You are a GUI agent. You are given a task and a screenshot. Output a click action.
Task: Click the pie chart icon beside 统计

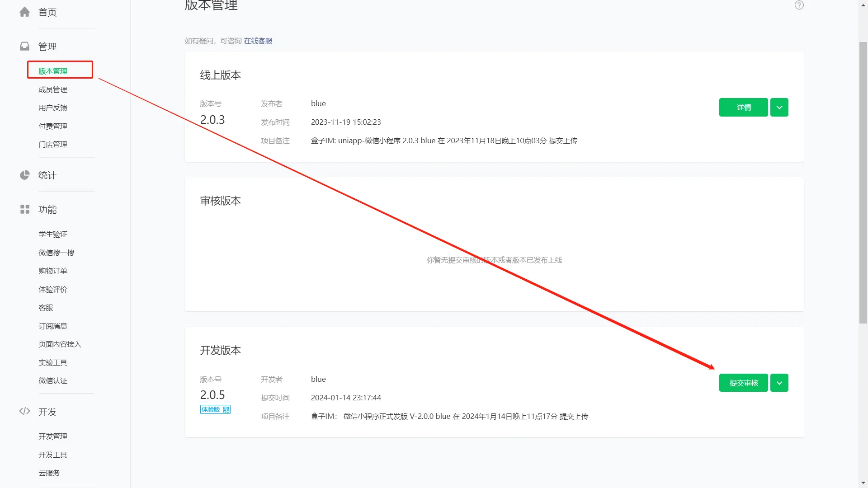click(25, 175)
